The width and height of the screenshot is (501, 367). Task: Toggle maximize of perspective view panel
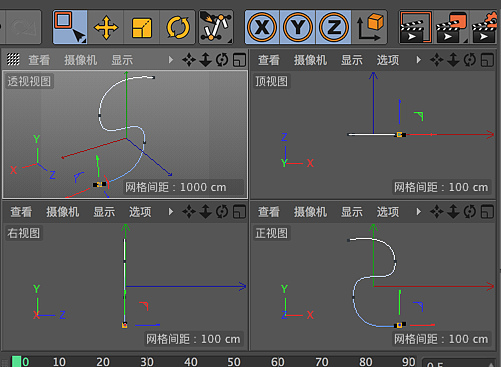[239, 60]
